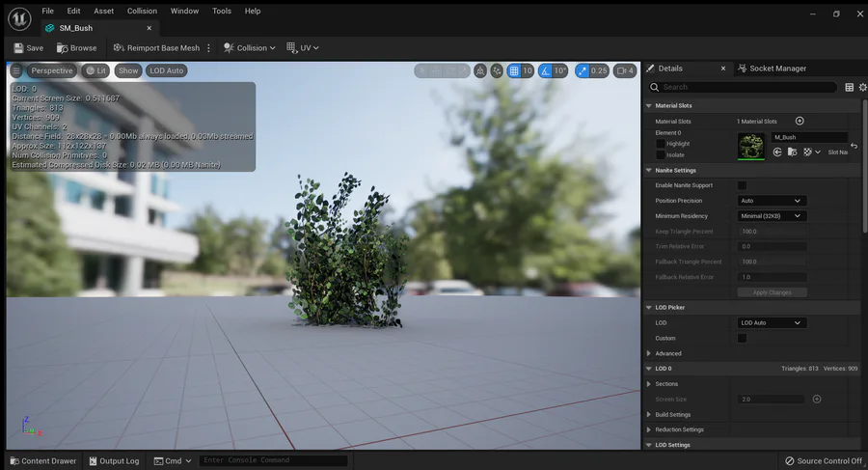
Task: Enable the Isolate checkbox for Element 0
Action: pyautogui.click(x=661, y=155)
